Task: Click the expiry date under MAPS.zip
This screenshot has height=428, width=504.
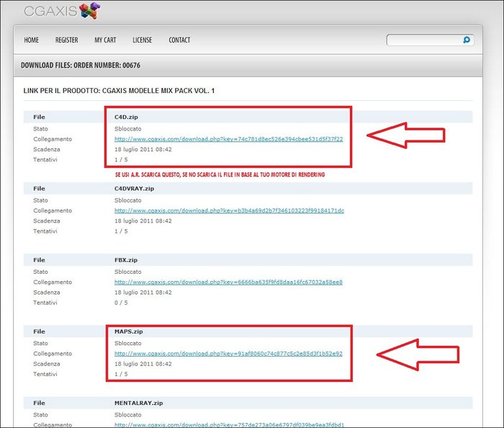Action: click(143, 364)
